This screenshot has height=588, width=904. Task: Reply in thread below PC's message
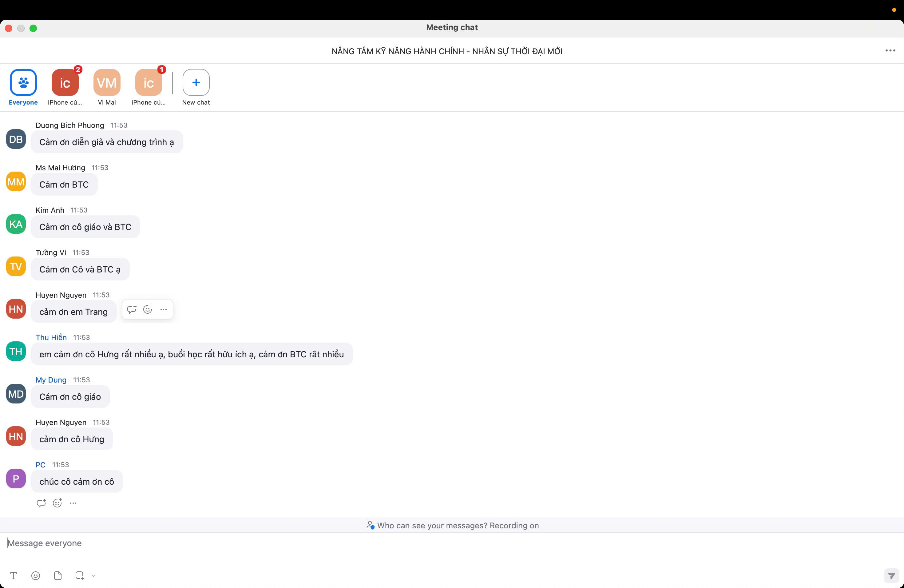(x=41, y=503)
